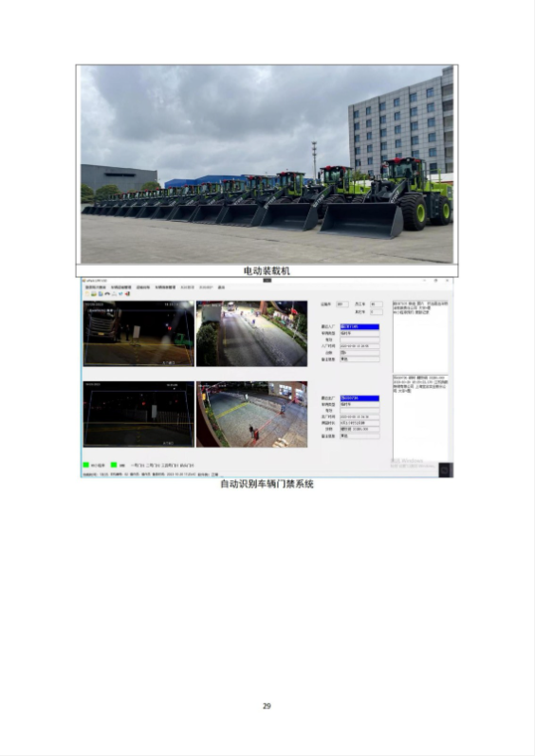Click the blue-highlighted latest exit plate field

pos(360,398)
